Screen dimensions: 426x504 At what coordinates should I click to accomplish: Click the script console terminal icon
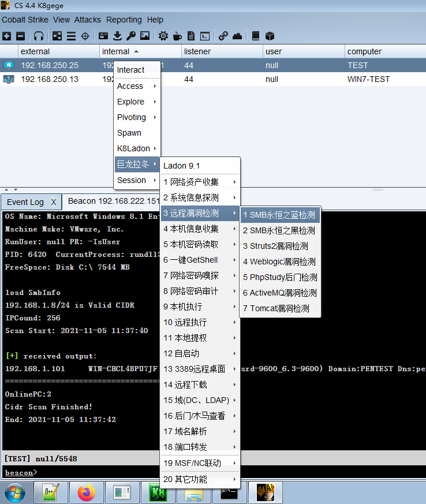point(205,36)
